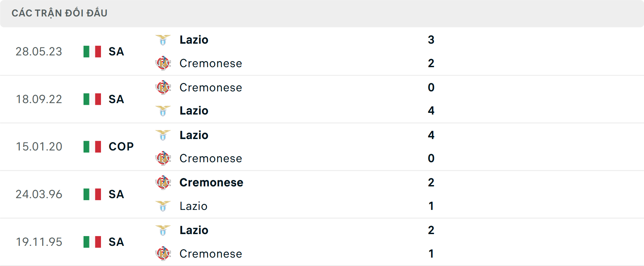This screenshot has width=644, height=266.
Task: Click the Lazio eagle icon in the 19.11.95 row
Action: coord(163,230)
